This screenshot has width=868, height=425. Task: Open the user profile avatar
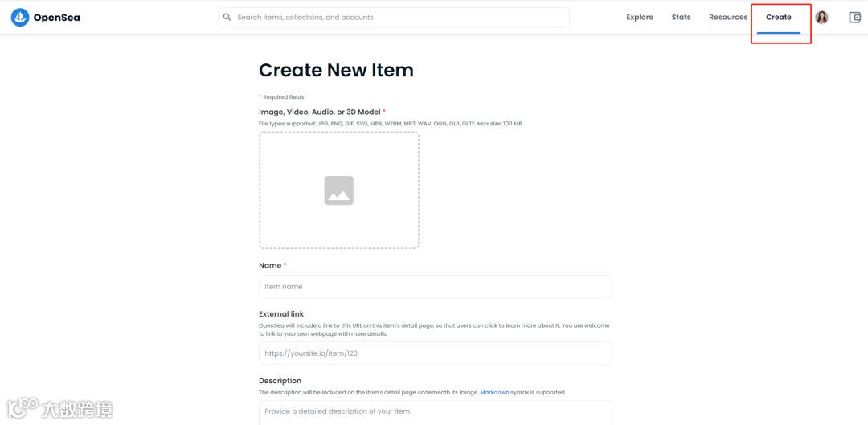pos(821,17)
